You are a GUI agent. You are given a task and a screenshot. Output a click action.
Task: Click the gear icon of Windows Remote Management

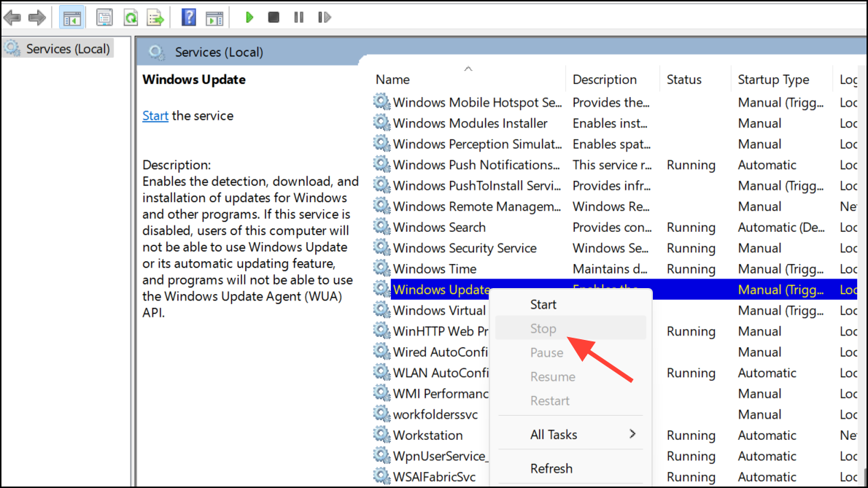coord(381,206)
